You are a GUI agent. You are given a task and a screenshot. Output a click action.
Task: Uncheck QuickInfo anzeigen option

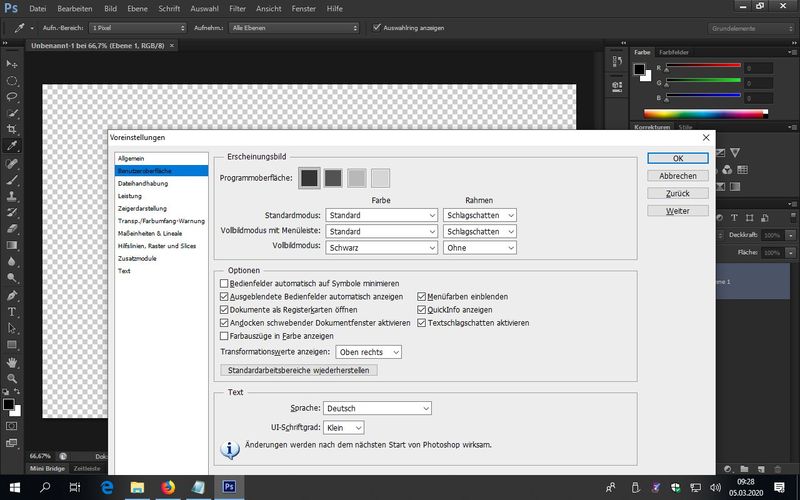coord(422,310)
